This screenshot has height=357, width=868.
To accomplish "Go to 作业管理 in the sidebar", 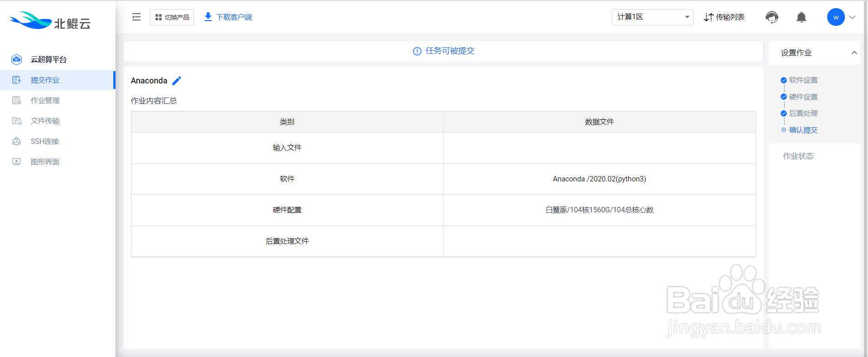I will (x=45, y=101).
